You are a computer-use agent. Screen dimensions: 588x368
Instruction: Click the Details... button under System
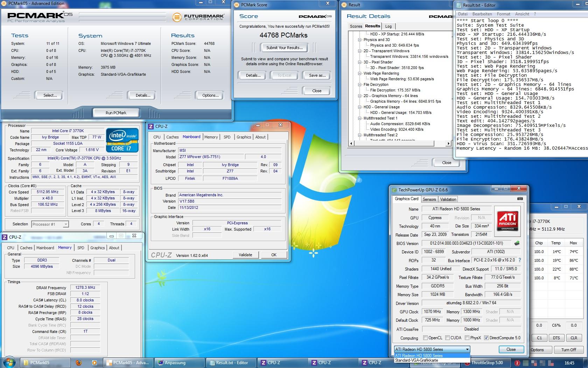pos(143,95)
